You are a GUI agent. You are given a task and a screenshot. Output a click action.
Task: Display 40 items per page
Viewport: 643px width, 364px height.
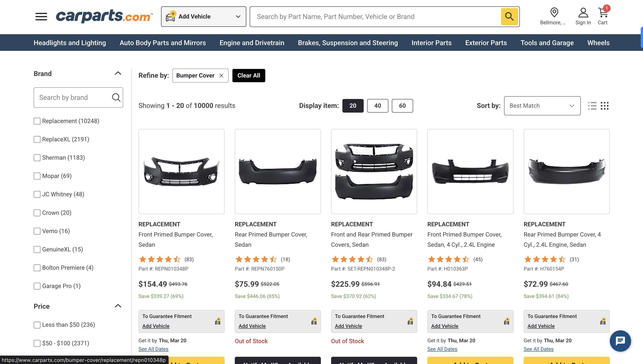(x=377, y=106)
